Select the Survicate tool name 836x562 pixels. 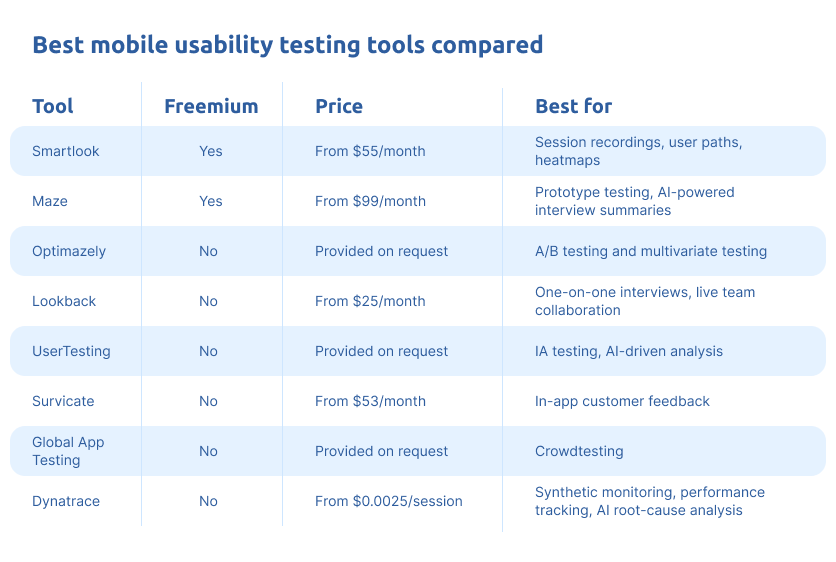[63, 401]
